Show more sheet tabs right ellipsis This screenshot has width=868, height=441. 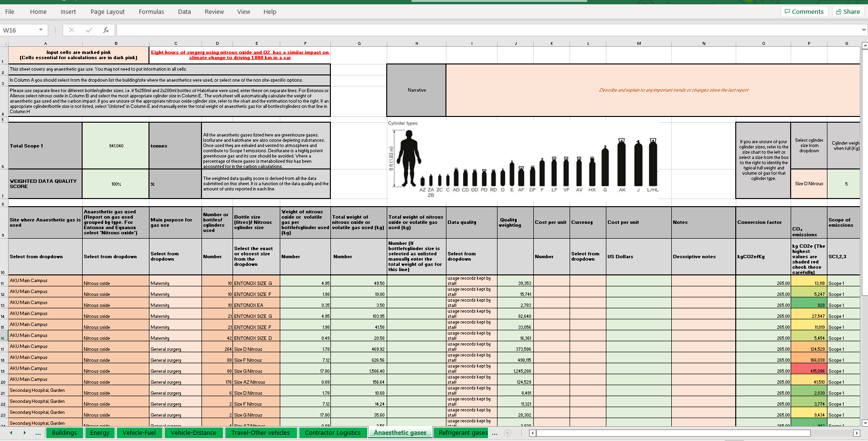pyautogui.click(x=495, y=433)
